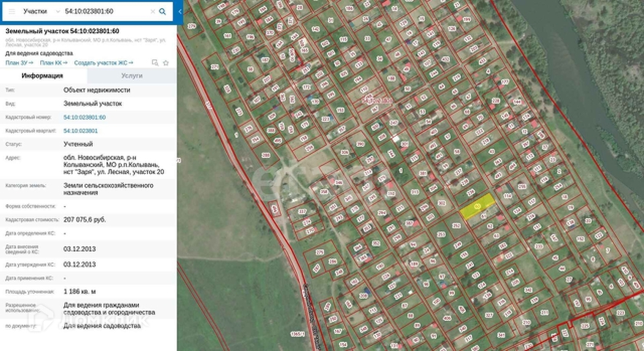The image size is (644, 351).
Task: Follow cadastral number link 54:10:023801:60
Action: click(85, 118)
